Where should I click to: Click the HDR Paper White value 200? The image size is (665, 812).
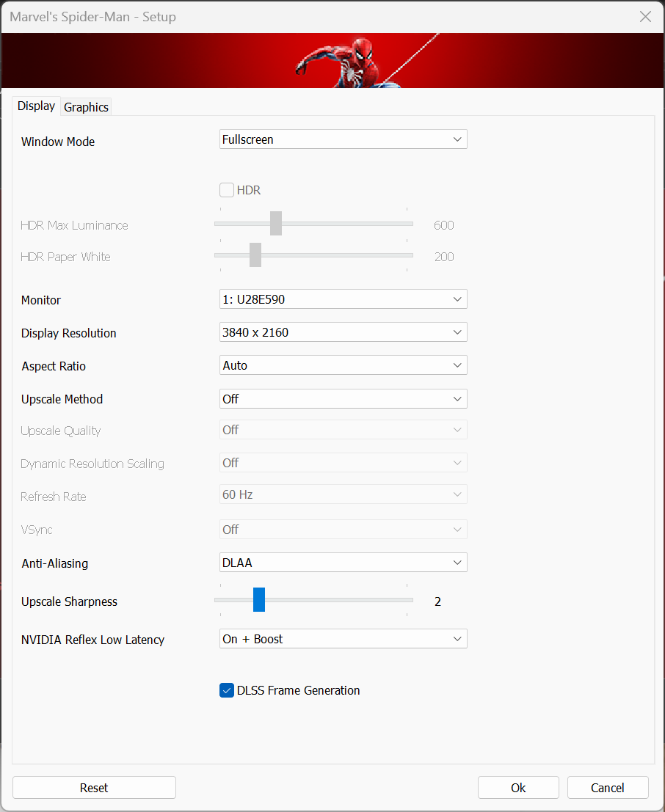[444, 257]
